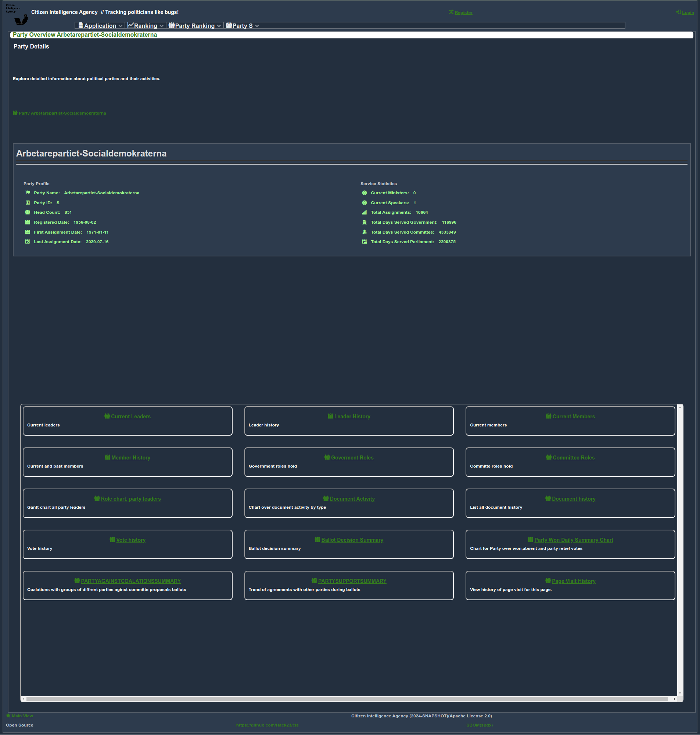This screenshot has height=735, width=700.
Task: Open the Current Members link
Action: coord(574,417)
